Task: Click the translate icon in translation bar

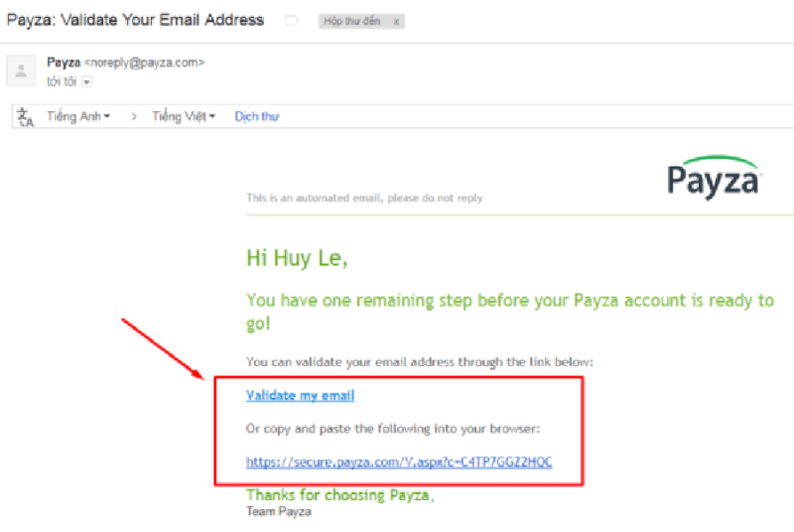Action: (25, 117)
